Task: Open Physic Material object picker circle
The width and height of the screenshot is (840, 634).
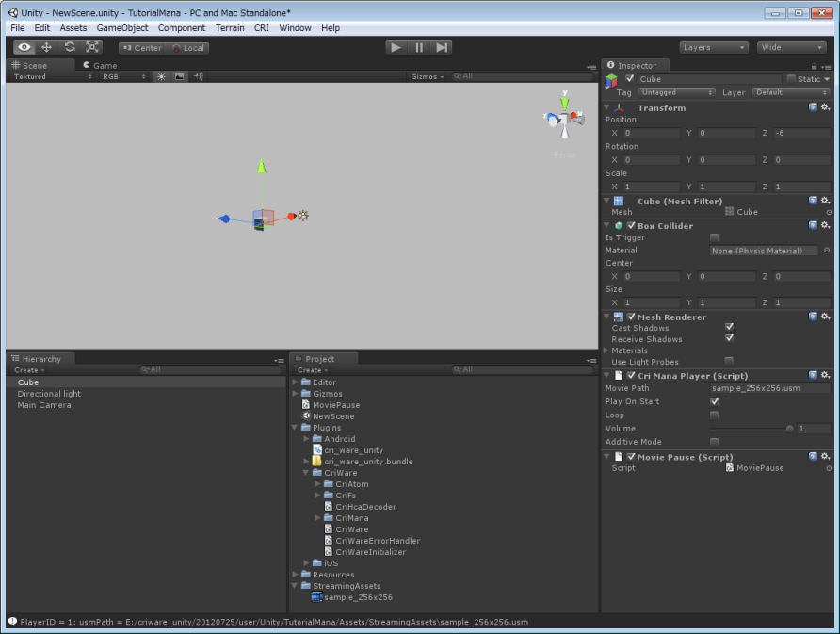Action: click(x=827, y=251)
